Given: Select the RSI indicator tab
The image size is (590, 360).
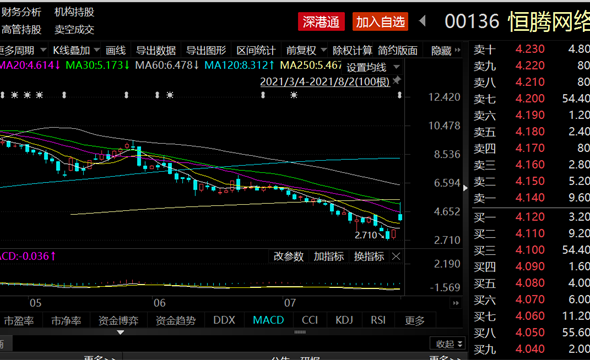Looking at the screenshot, I should click(378, 320).
